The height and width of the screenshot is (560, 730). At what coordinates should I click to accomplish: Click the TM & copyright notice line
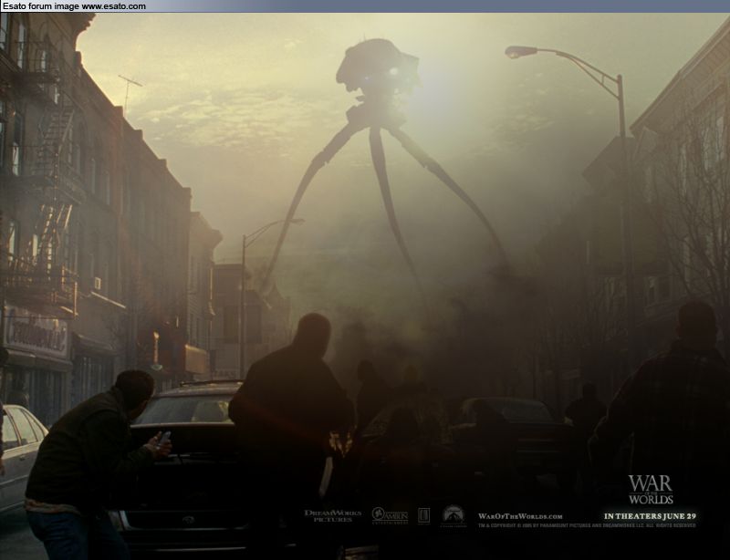(x=587, y=525)
